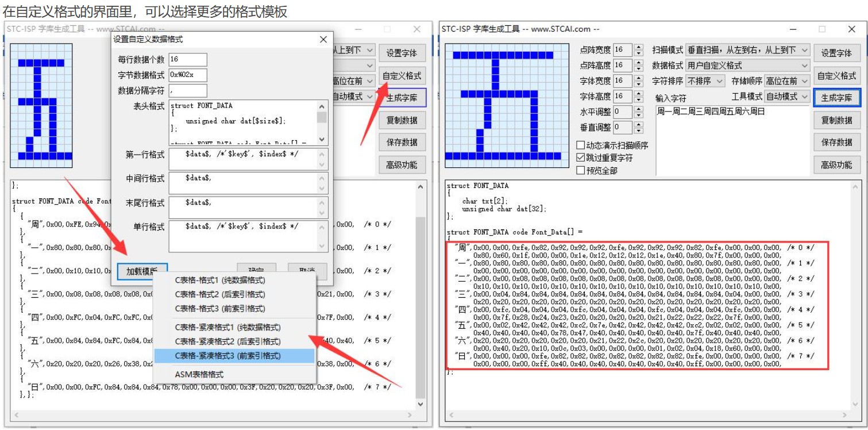
Task: Click 保存数据 button in left window
Action: 402,143
